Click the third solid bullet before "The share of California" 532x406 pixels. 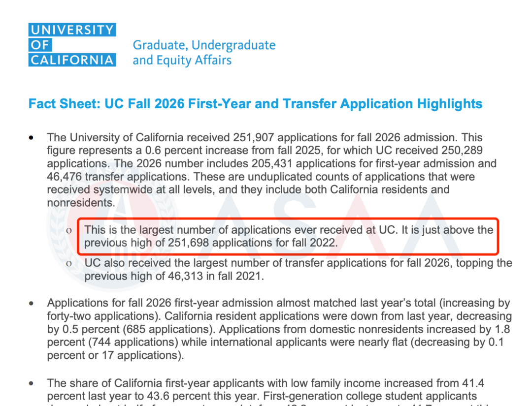point(33,383)
